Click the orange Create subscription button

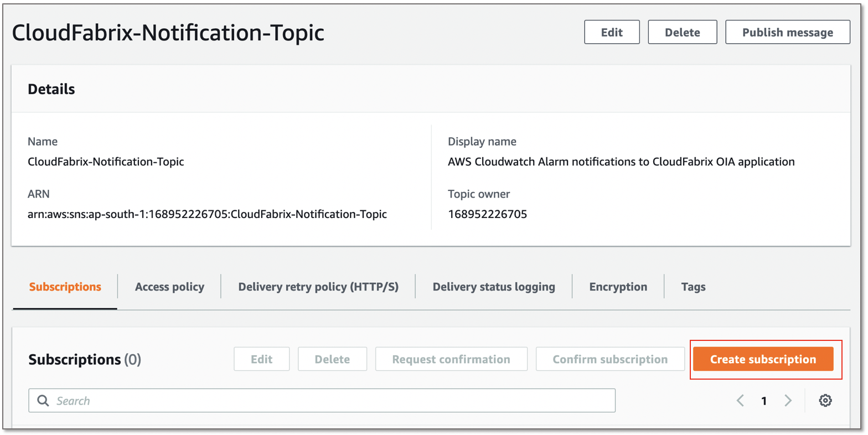pos(763,359)
